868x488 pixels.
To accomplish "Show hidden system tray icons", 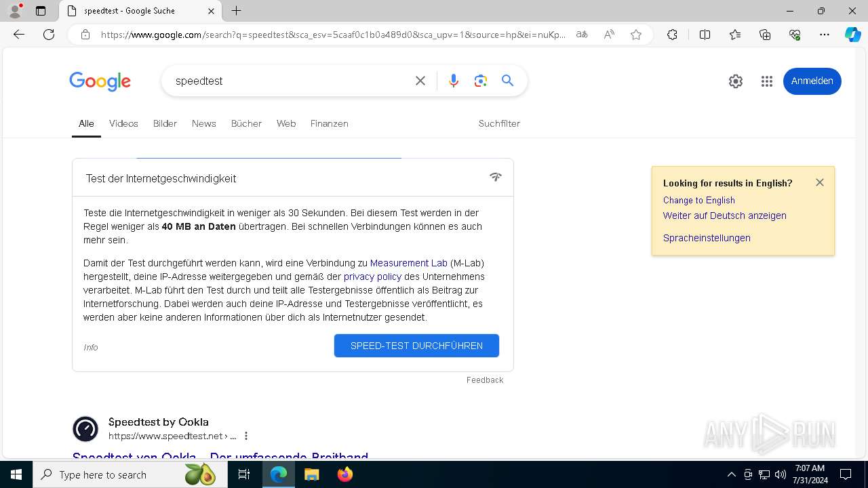I will pyautogui.click(x=731, y=474).
